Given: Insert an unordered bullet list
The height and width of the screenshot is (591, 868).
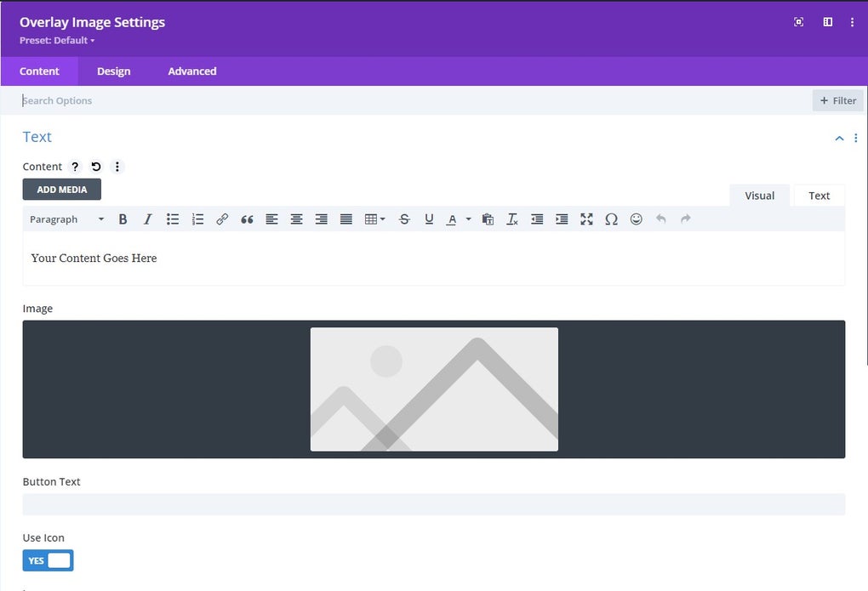Looking at the screenshot, I should (173, 219).
